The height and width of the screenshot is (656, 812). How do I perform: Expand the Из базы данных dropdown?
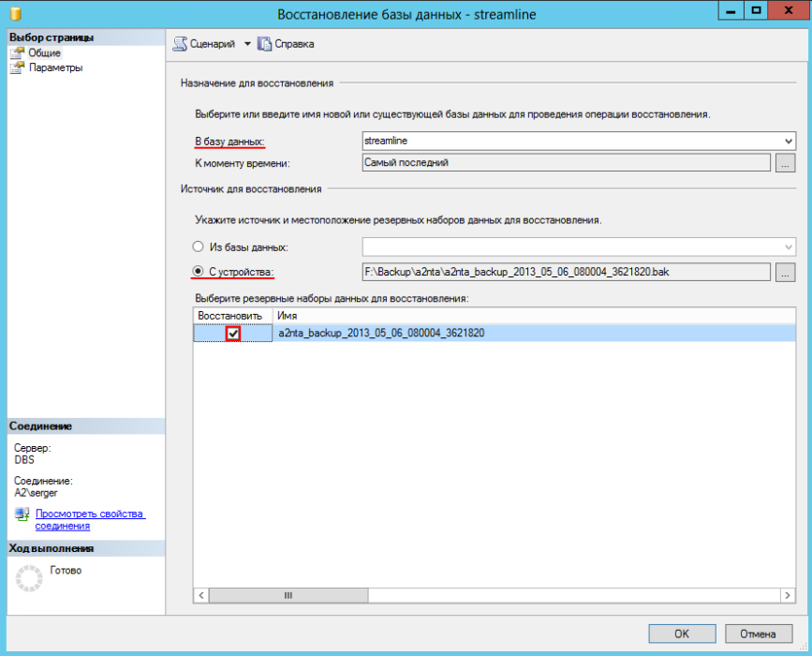tap(789, 246)
